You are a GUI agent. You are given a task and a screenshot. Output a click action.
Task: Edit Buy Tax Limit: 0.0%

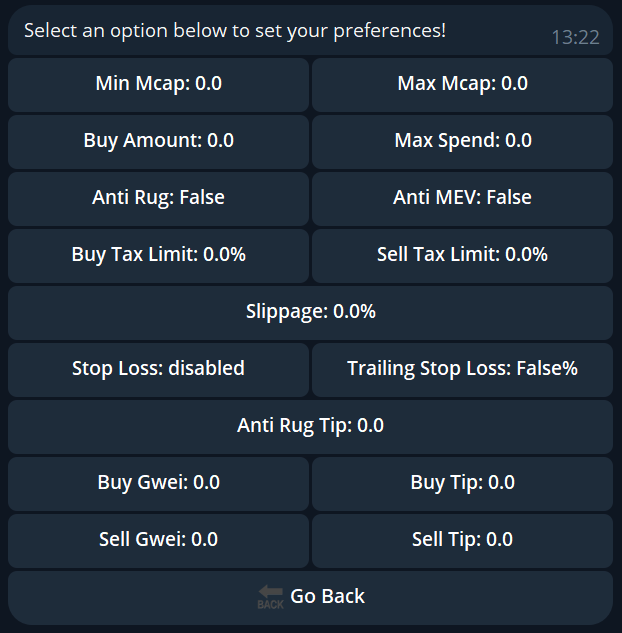158,255
